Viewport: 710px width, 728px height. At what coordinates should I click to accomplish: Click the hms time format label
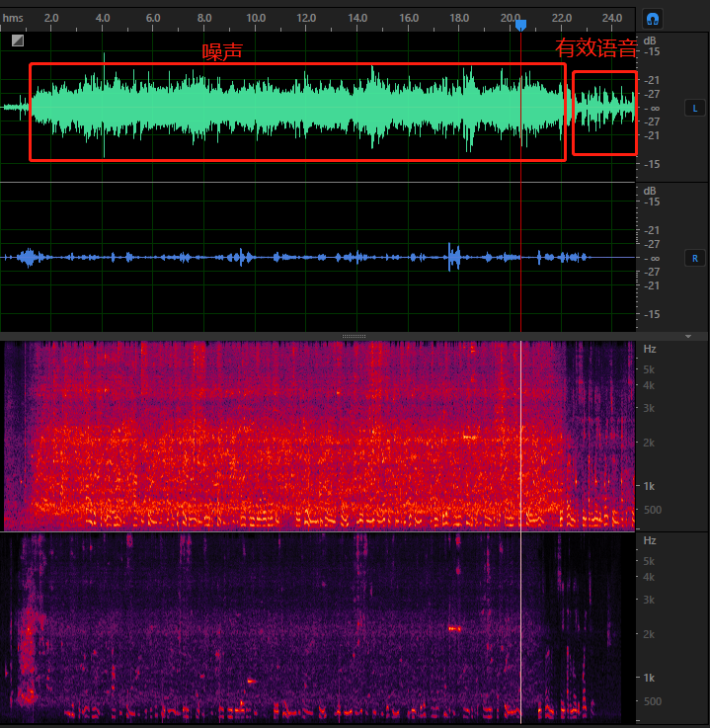click(13, 18)
